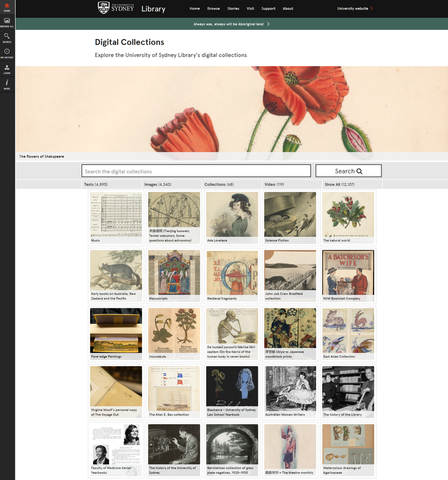Image resolution: width=448 pixels, height=480 pixels.
Task: Click the Search button
Action: [348, 171]
